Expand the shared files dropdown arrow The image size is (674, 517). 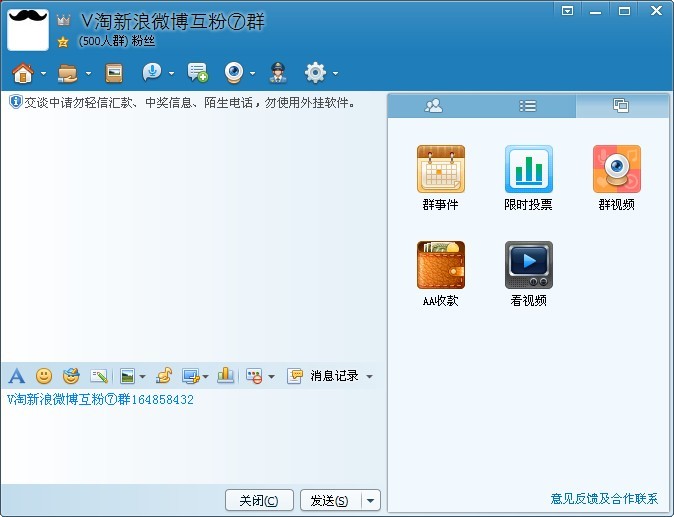coord(89,73)
